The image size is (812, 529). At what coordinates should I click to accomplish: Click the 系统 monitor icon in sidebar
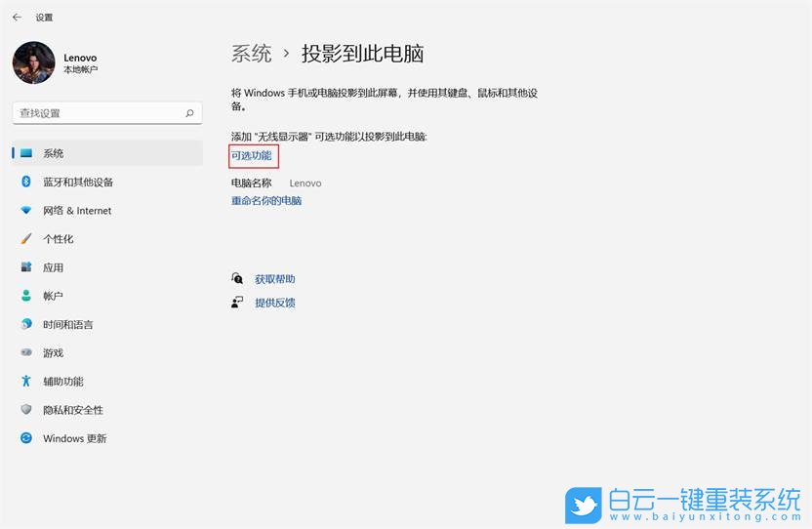pyautogui.click(x=26, y=153)
